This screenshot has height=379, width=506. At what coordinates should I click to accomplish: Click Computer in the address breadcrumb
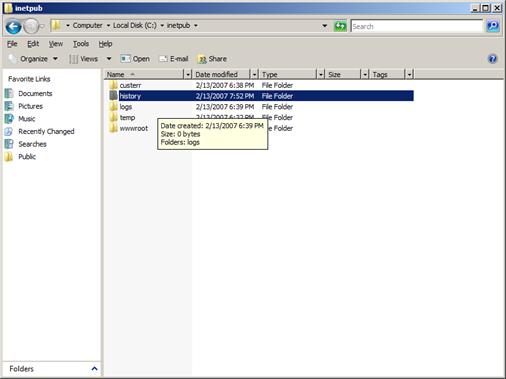coord(88,25)
